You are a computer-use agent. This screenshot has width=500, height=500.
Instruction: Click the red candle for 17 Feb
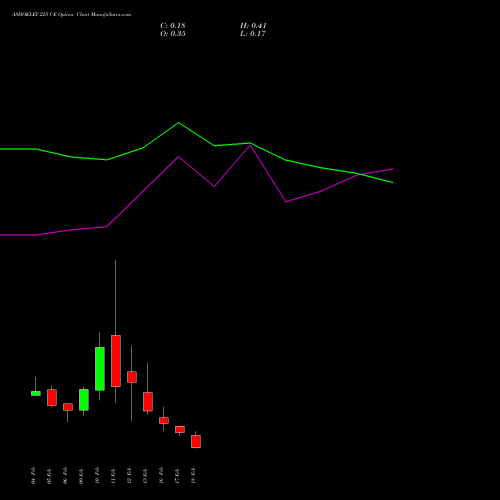[180, 429]
